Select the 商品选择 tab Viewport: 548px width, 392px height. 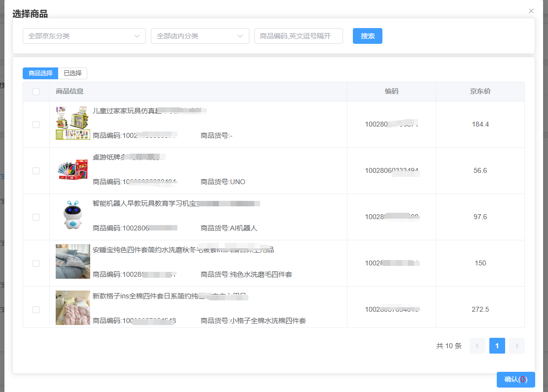40,73
